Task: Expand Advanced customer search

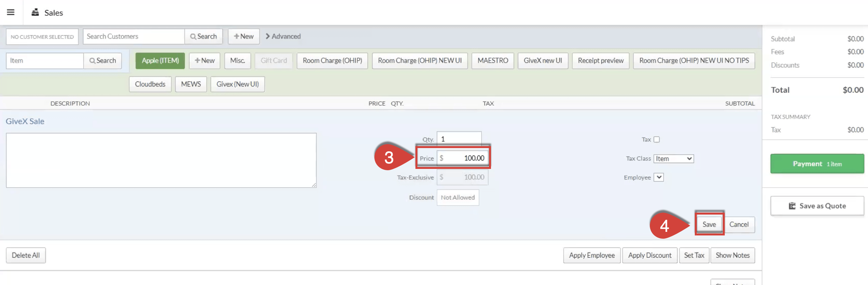Action: click(283, 36)
